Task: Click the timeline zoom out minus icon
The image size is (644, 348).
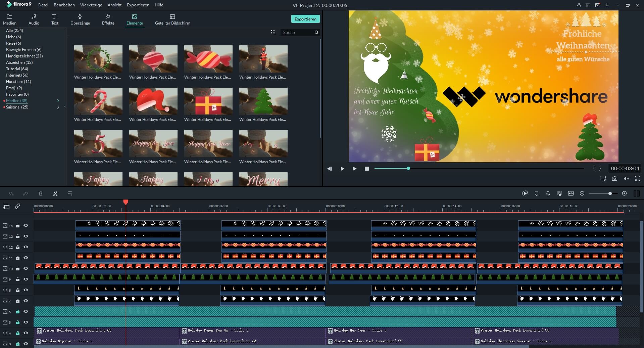Action: coord(582,193)
